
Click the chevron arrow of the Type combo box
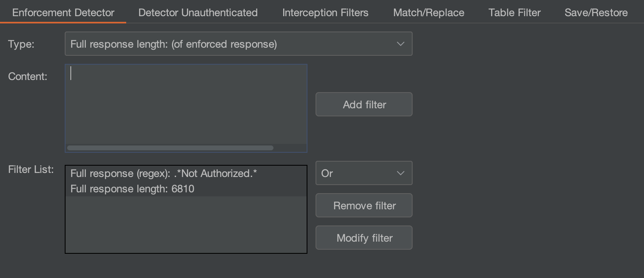[x=400, y=44]
